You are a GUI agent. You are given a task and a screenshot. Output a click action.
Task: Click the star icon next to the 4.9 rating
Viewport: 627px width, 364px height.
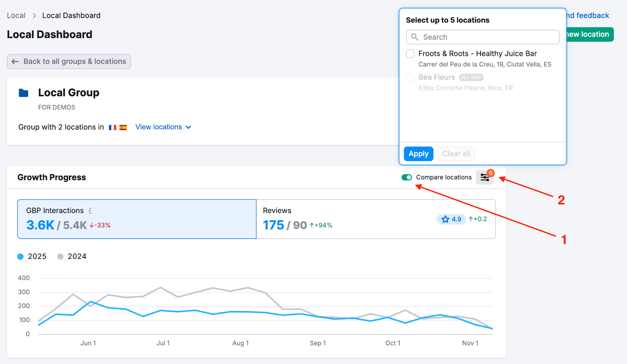(x=445, y=219)
